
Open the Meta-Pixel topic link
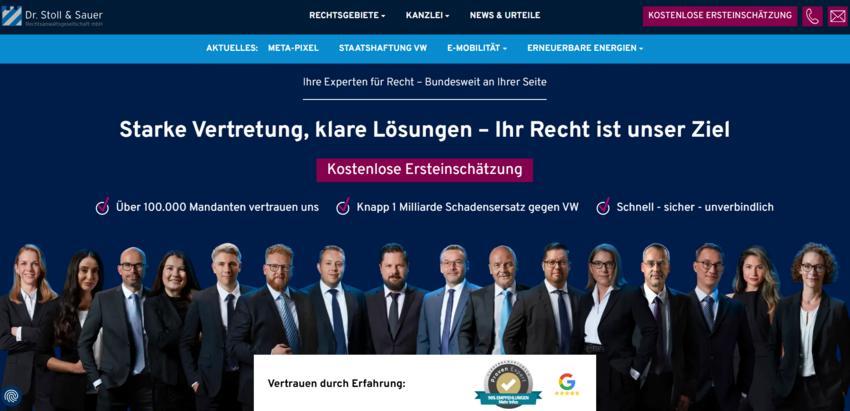coord(293,48)
